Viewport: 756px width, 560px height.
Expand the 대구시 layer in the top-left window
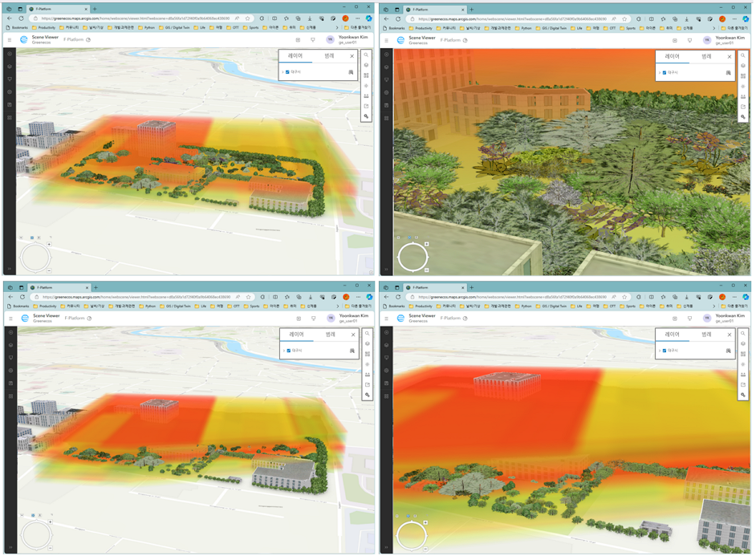(283, 72)
